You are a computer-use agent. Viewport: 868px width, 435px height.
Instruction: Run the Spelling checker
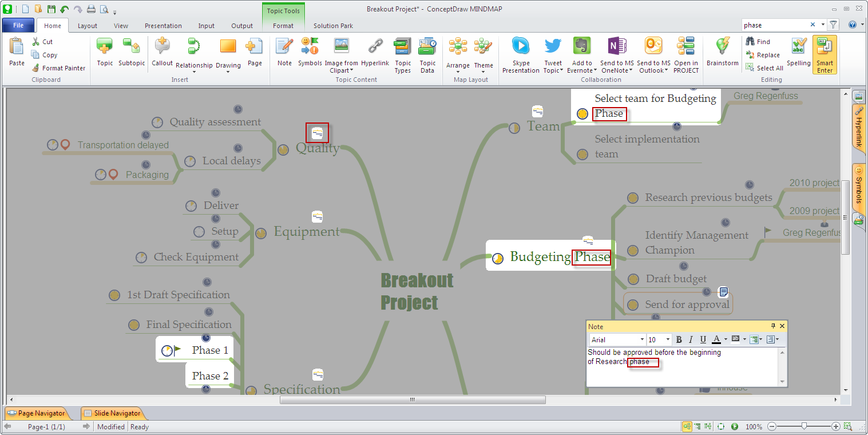coord(799,54)
